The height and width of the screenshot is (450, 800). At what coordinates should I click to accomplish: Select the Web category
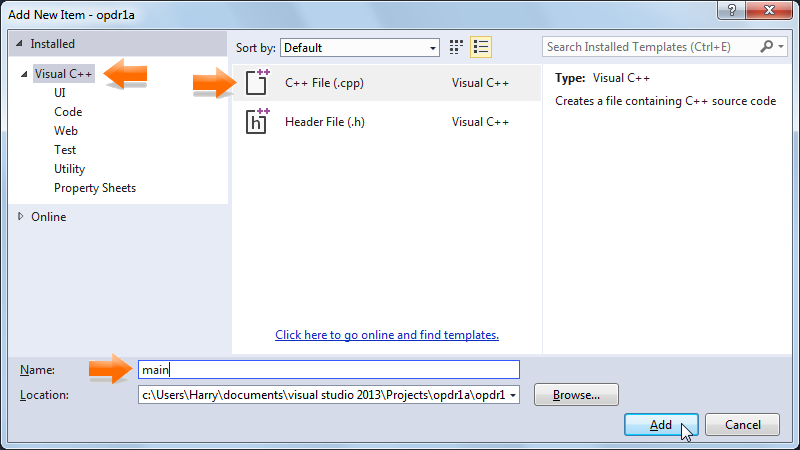66,131
